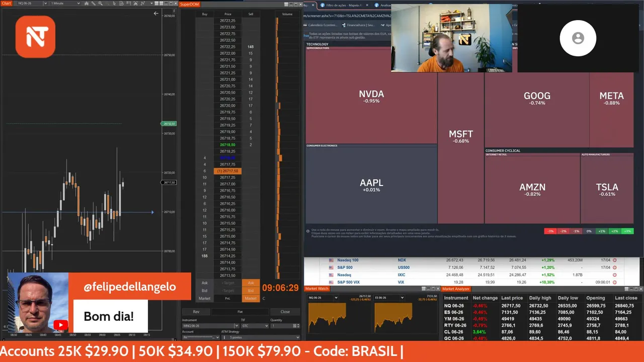Select the Chart window tab
The image size is (644, 362).
pos(7,3)
